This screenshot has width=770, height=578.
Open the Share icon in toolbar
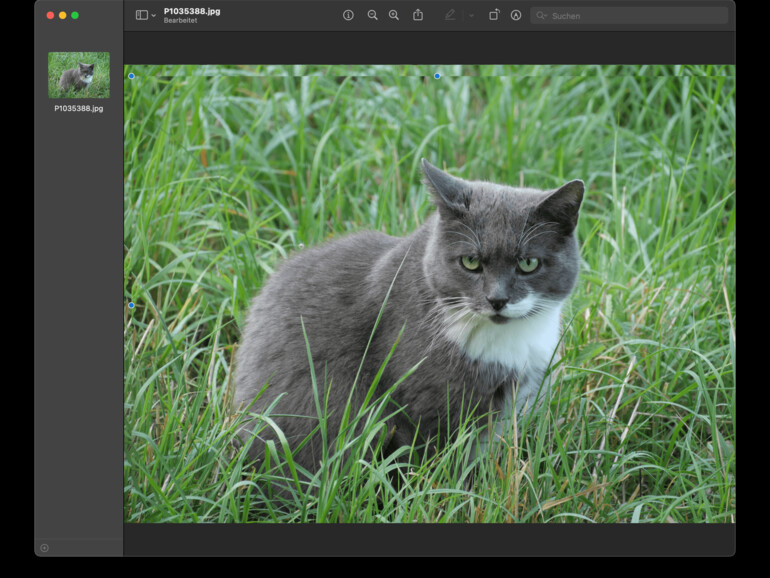418,15
